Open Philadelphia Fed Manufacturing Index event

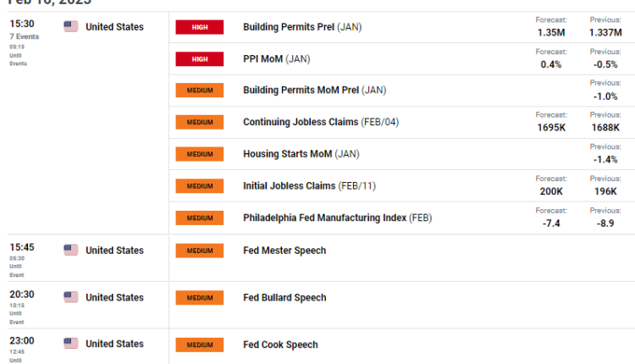[337, 218]
